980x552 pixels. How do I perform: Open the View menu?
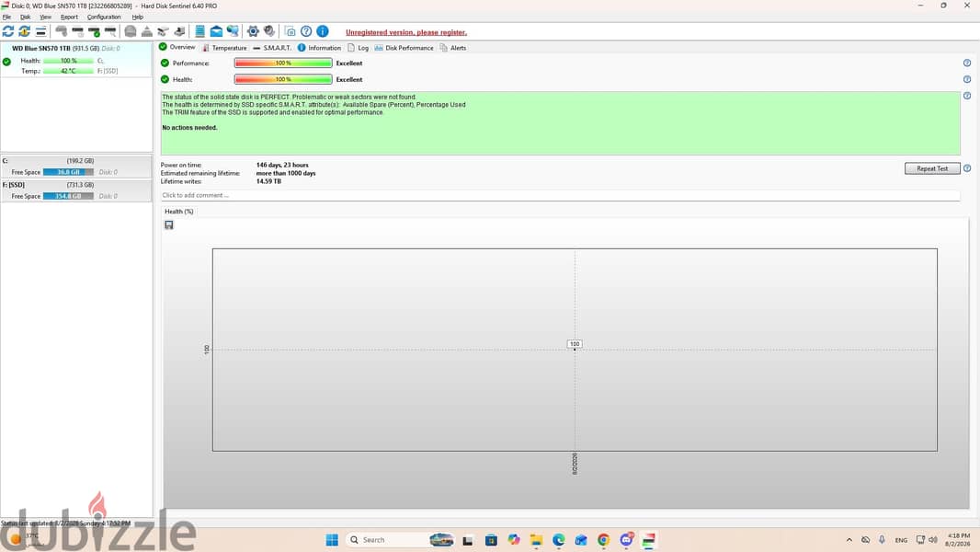click(46, 17)
